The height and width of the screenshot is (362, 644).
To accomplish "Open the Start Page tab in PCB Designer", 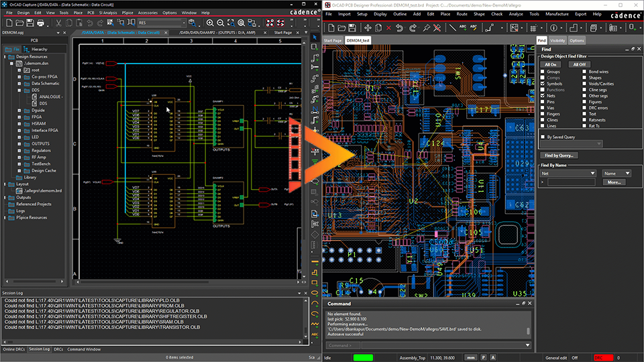I will pos(333,41).
